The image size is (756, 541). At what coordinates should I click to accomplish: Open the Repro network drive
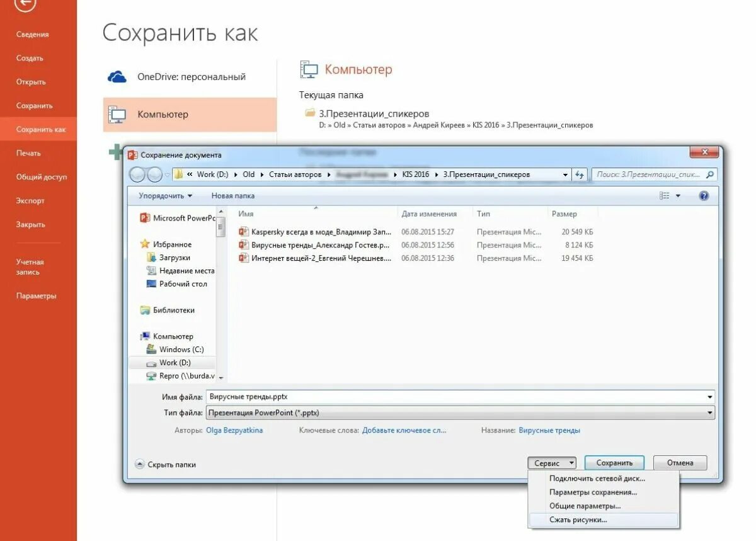pyautogui.click(x=181, y=376)
